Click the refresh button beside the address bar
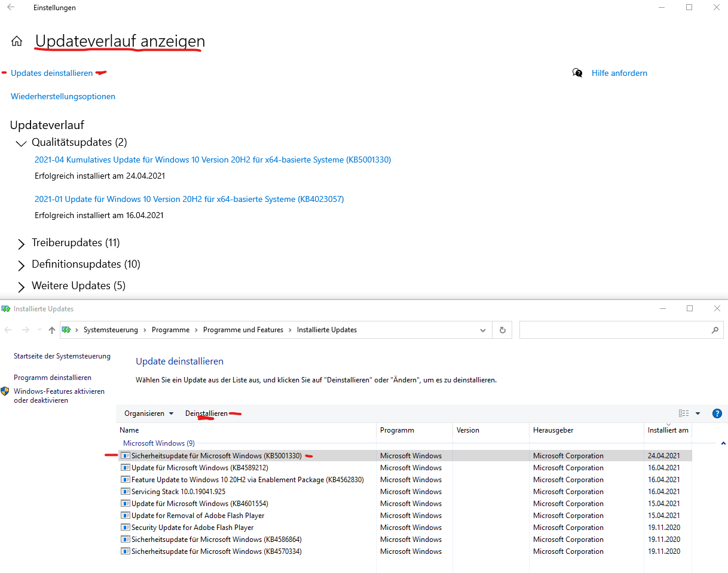The image size is (728, 573). [x=502, y=330]
